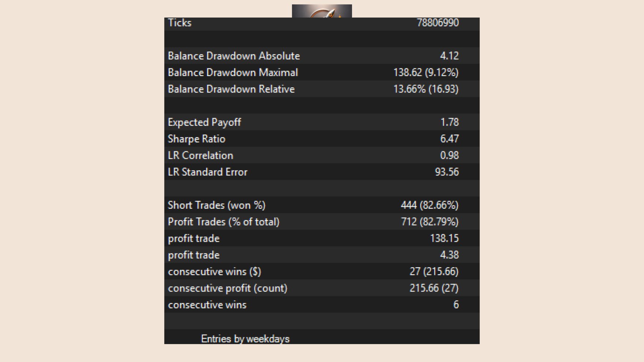The height and width of the screenshot is (362, 644).
Task: Select the Ticks row label
Action: pyautogui.click(x=180, y=23)
